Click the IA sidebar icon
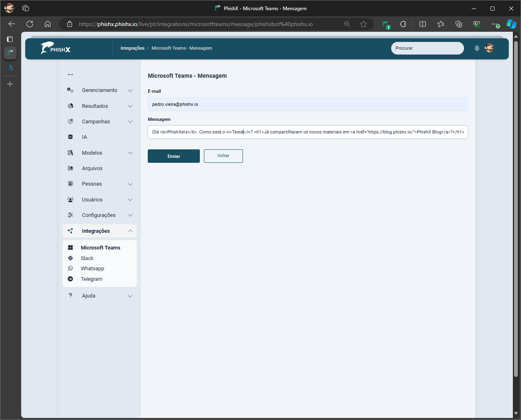 [70, 137]
